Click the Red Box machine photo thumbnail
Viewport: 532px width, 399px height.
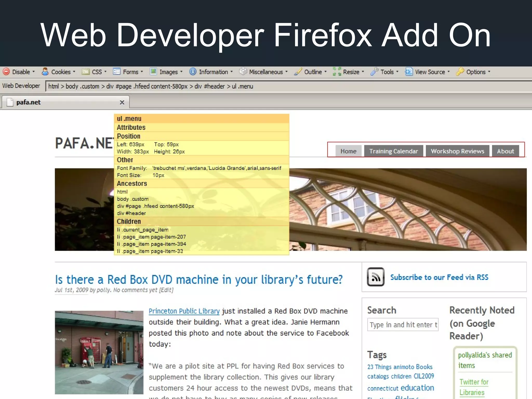(99, 352)
